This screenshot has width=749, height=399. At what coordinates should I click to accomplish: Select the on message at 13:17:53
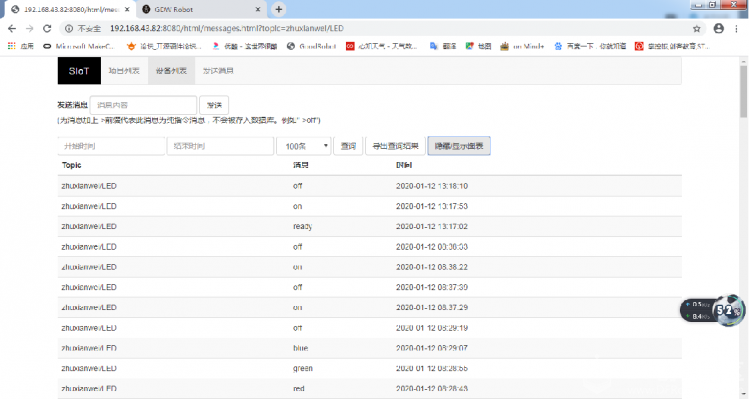[298, 206]
